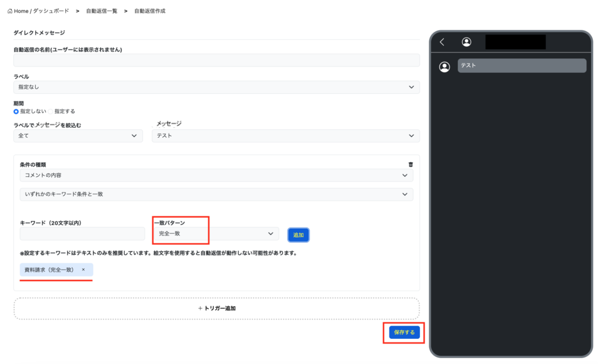
Task: Click the ＋トリガー追加 button
Action: click(217, 308)
